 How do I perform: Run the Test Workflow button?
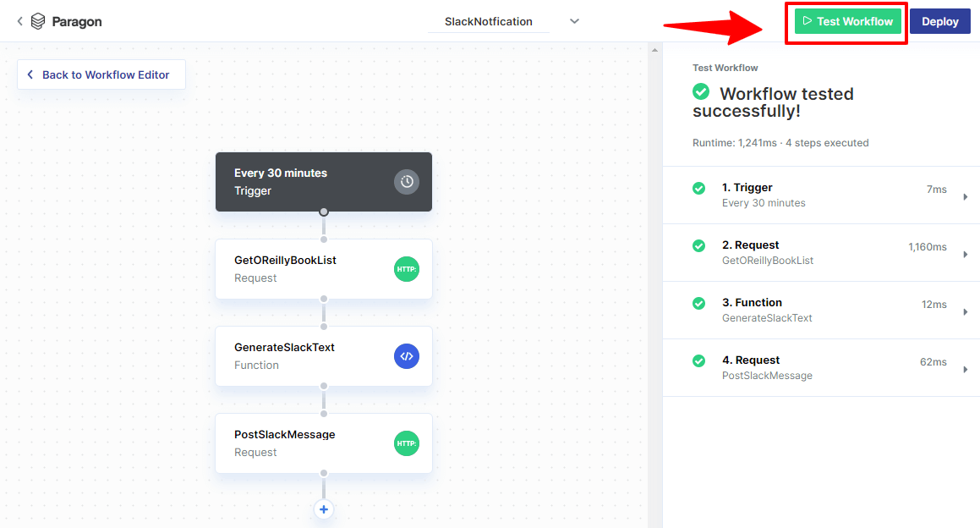[x=848, y=21]
